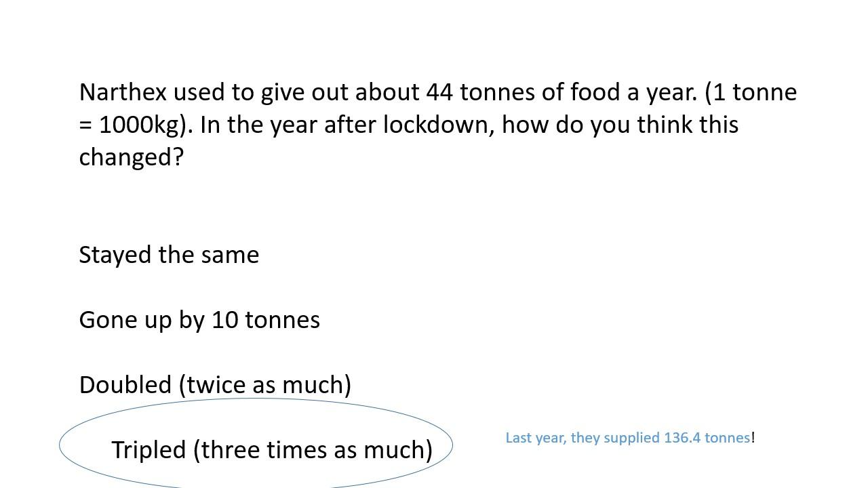The height and width of the screenshot is (488, 868).
Task: Click the word "Tripled" inside the oval
Action: (x=149, y=450)
